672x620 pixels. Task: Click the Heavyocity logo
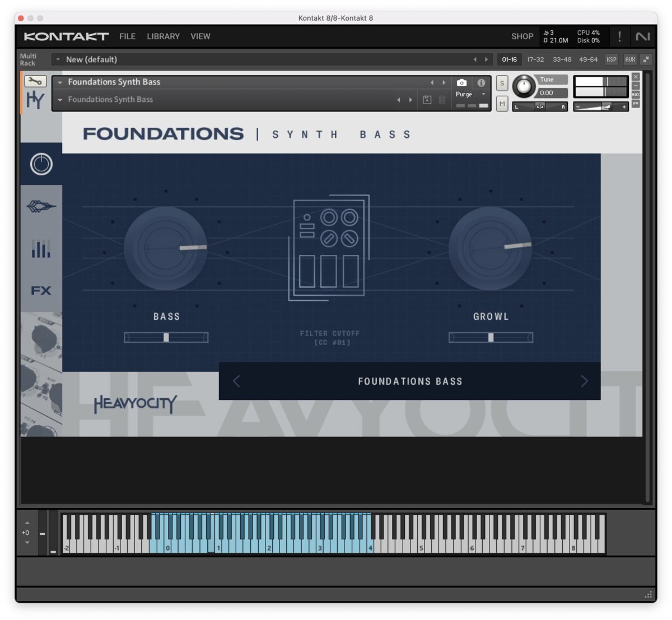coord(135,403)
